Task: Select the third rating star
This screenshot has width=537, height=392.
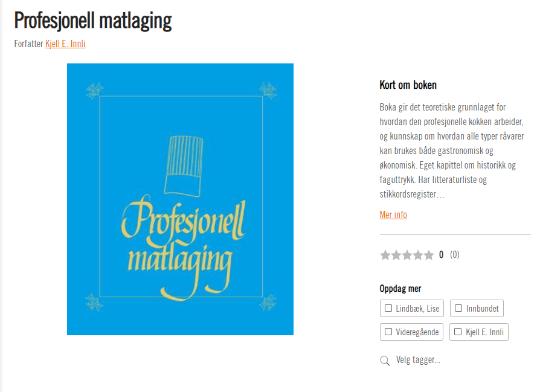Action: pyautogui.click(x=407, y=255)
